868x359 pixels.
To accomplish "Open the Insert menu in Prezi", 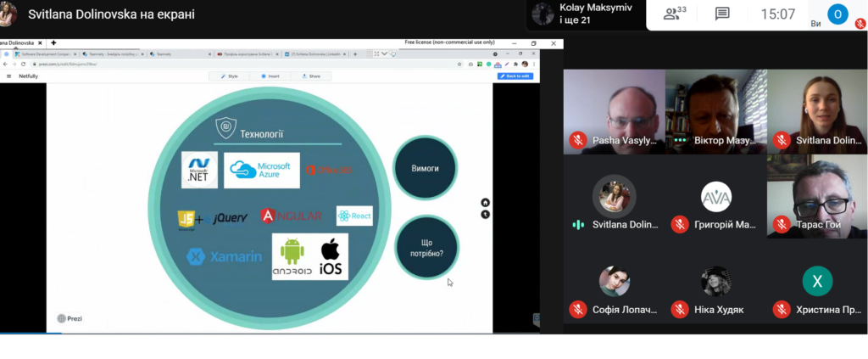I will pos(270,76).
